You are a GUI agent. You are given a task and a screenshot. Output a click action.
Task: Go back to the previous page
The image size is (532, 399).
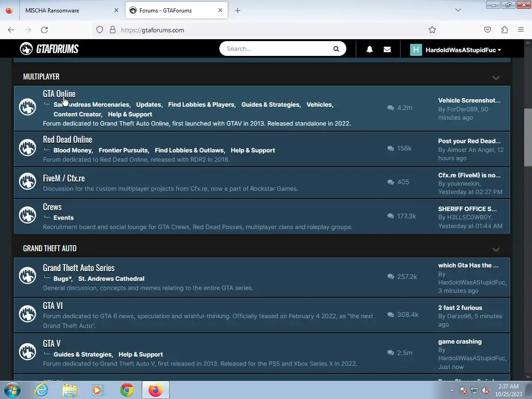[x=11, y=30]
